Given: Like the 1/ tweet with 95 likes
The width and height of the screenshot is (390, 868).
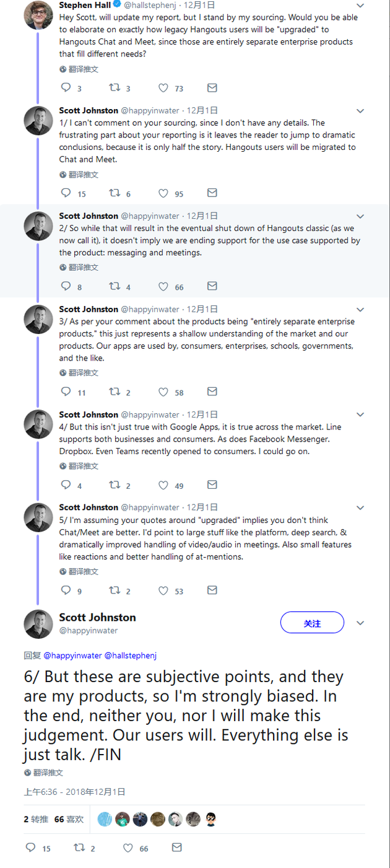Looking at the screenshot, I should [x=163, y=193].
